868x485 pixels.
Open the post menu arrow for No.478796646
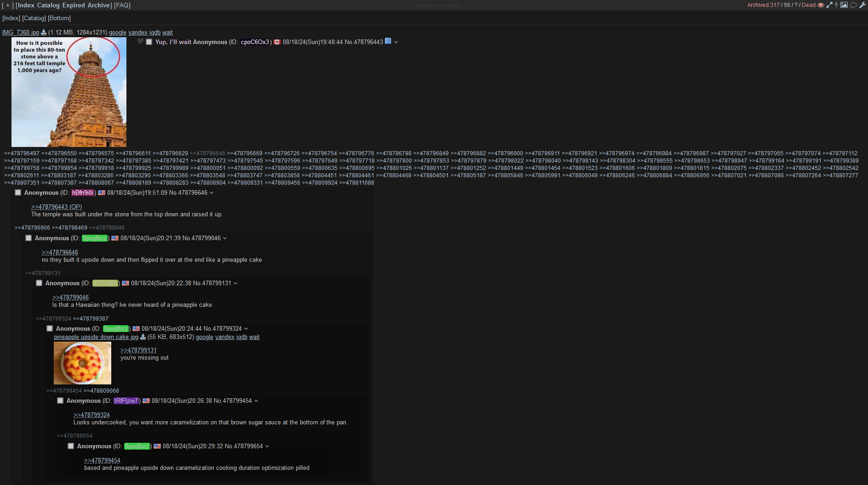click(211, 193)
